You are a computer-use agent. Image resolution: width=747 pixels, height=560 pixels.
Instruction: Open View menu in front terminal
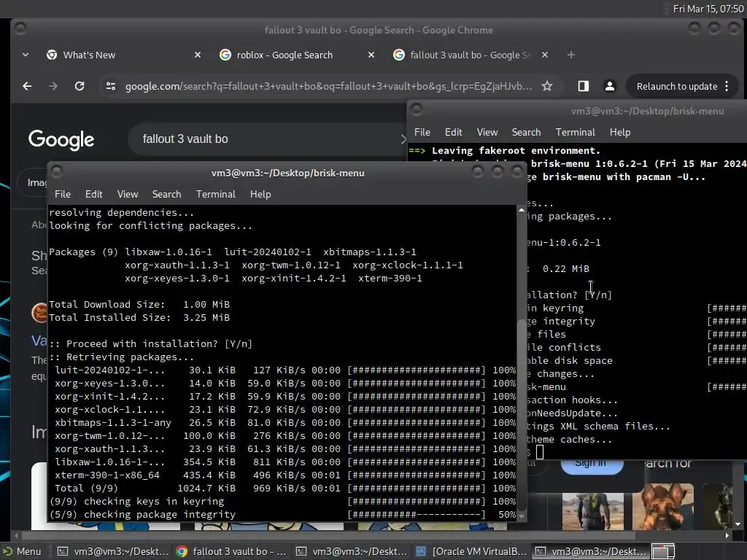point(128,194)
